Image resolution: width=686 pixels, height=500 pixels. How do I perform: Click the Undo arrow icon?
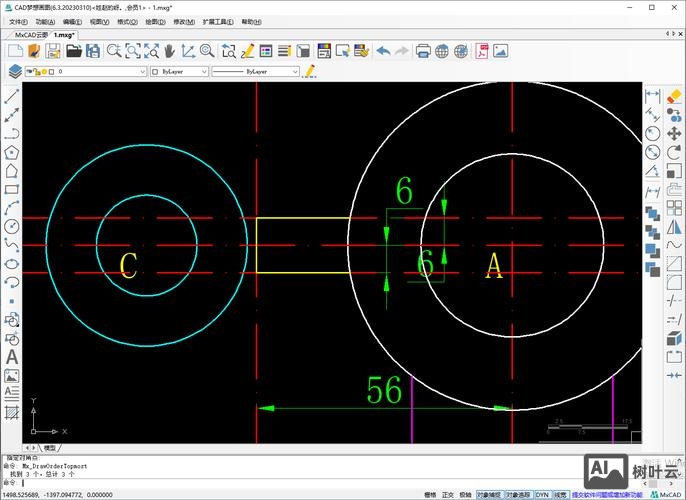click(383, 51)
